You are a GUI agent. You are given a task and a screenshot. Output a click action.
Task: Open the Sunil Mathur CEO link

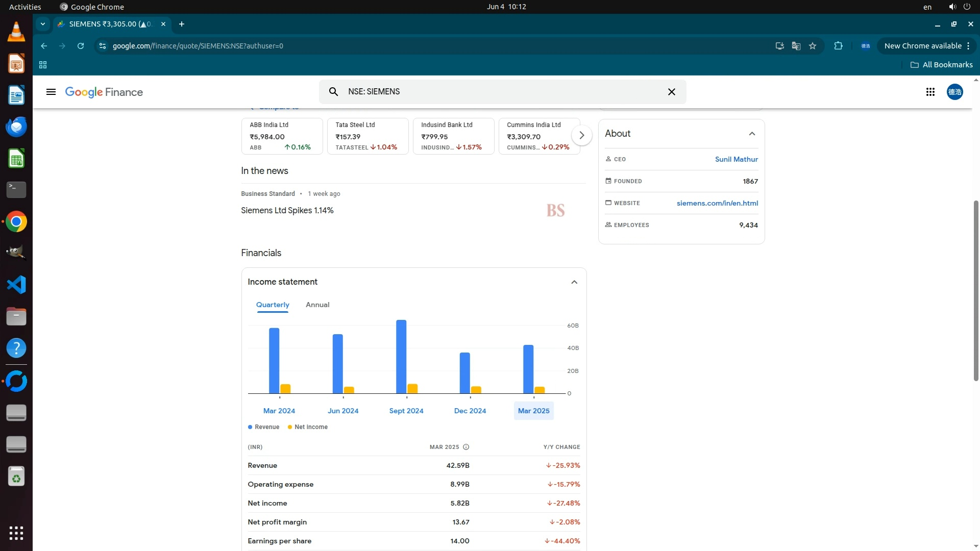pyautogui.click(x=736, y=159)
